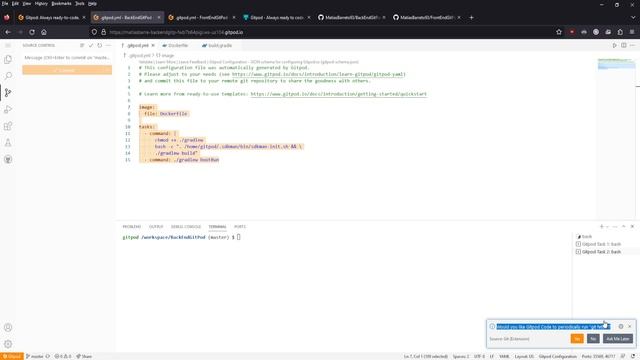Open the Firefox extensions puzzle icon
640x360 pixels.
[620, 32]
